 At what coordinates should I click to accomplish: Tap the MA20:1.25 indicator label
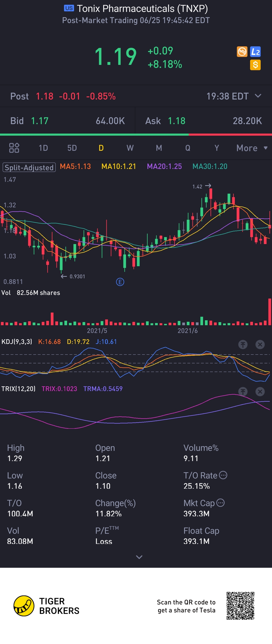coord(165,166)
